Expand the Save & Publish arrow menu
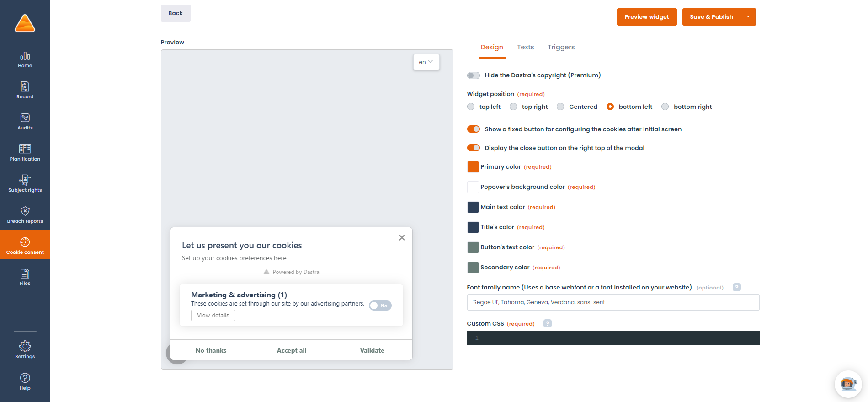868x402 pixels. [x=748, y=17]
